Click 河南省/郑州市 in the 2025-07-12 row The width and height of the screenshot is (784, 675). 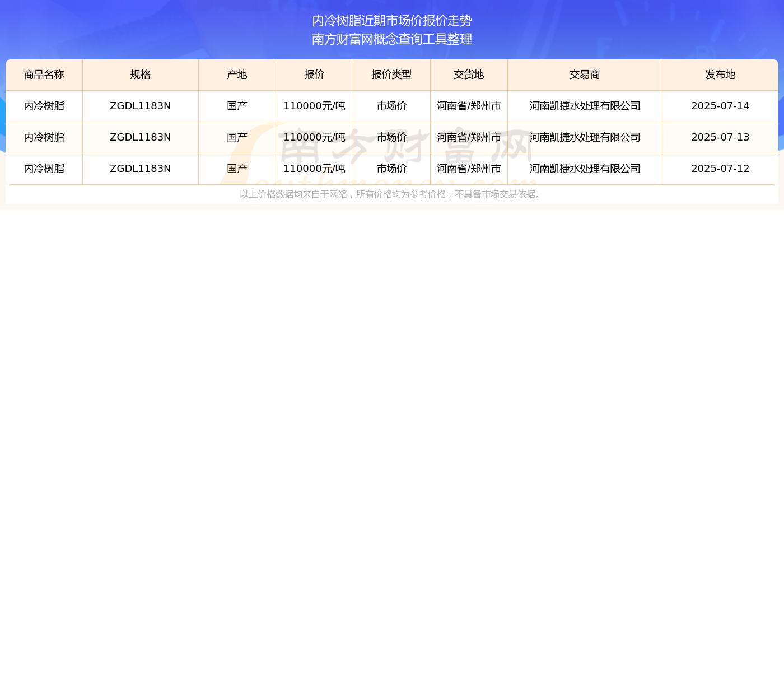point(469,169)
